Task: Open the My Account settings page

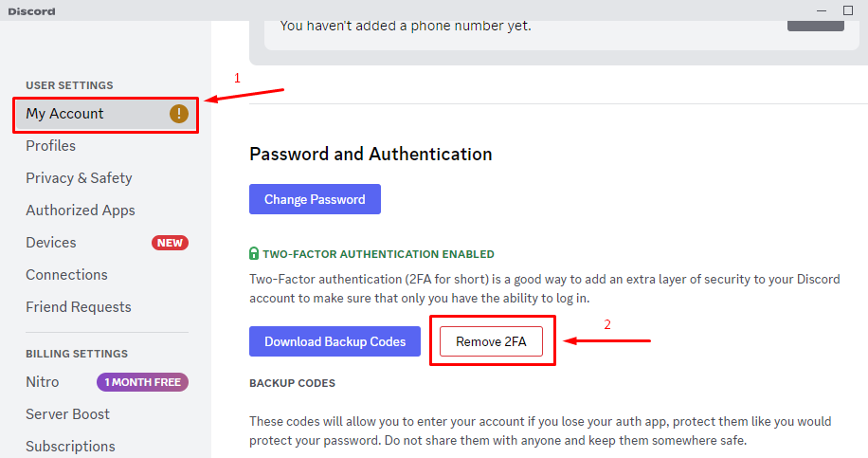Action: tap(106, 114)
